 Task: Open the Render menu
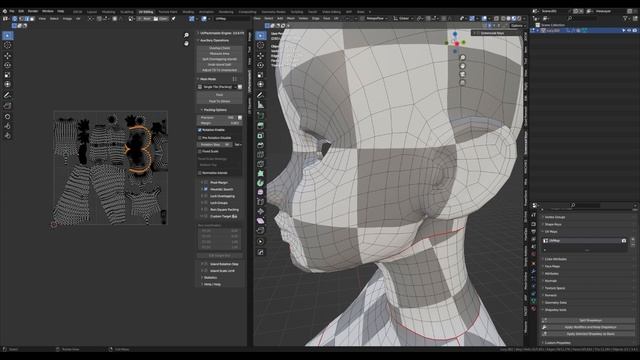pyautogui.click(x=33, y=11)
